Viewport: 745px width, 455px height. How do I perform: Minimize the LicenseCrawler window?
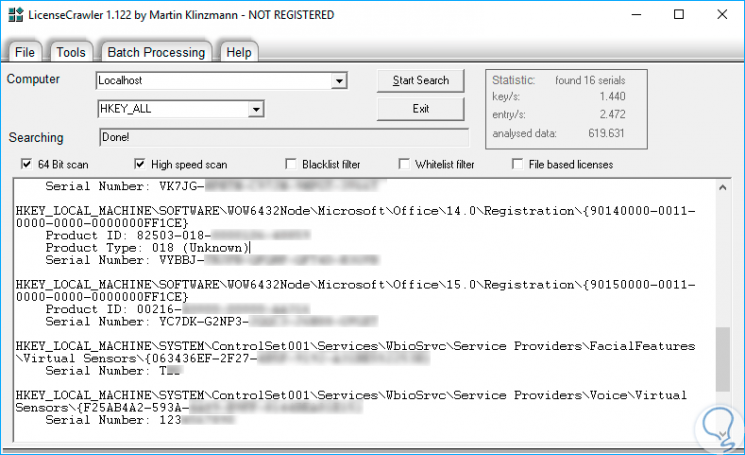633,15
